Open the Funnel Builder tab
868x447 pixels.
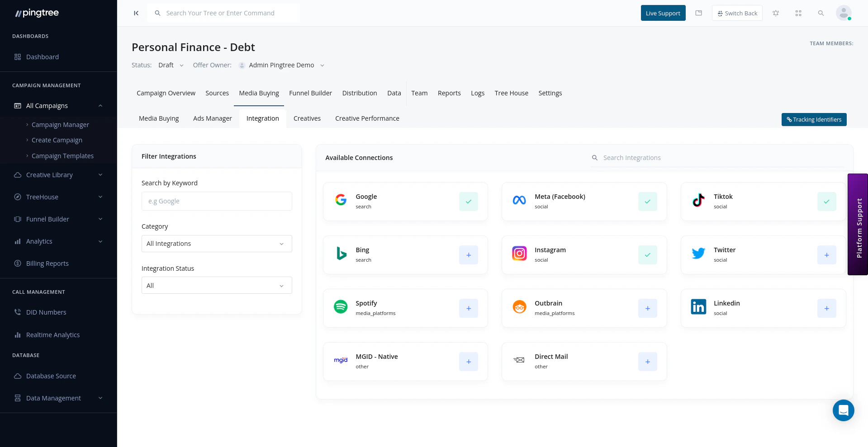point(310,93)
